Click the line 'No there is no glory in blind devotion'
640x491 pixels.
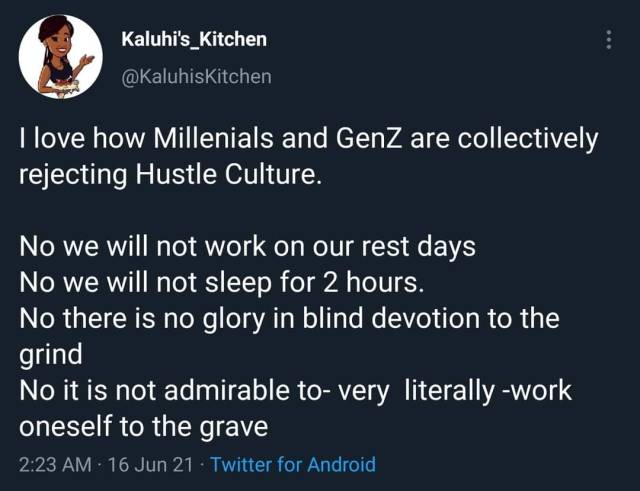[x=289, y=319]
